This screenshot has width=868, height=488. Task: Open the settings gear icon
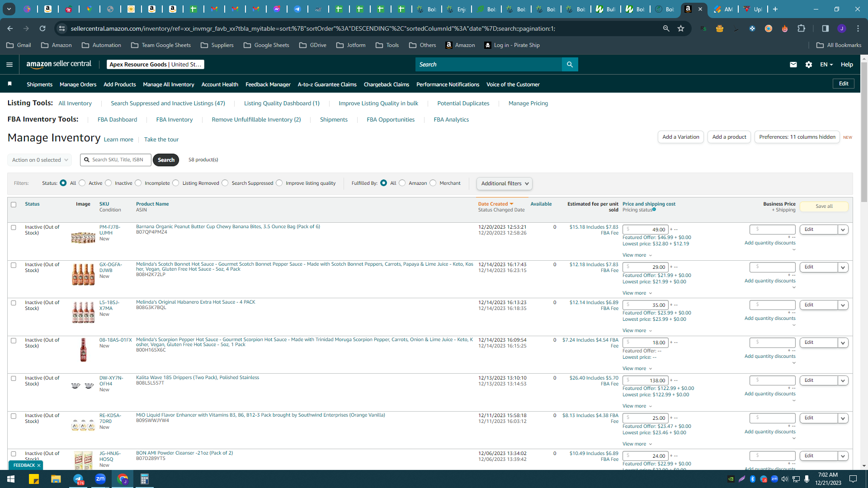click(809, 65)
